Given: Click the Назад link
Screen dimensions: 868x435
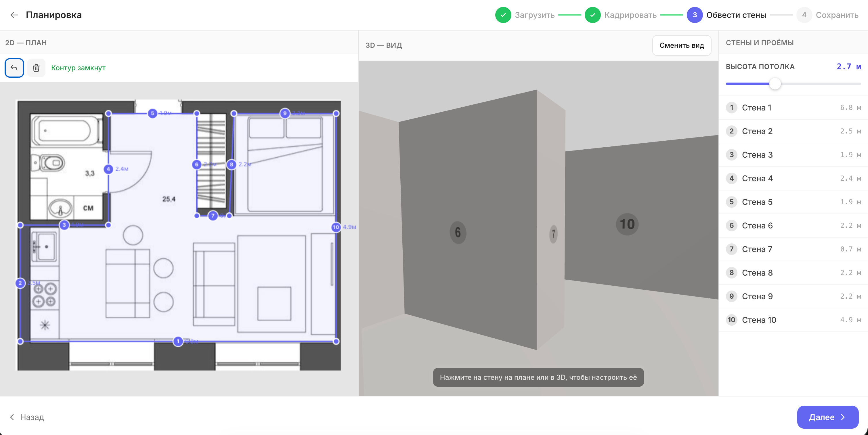Looking at the screenshot, I should pyautogui.click(x=27, y=417).
